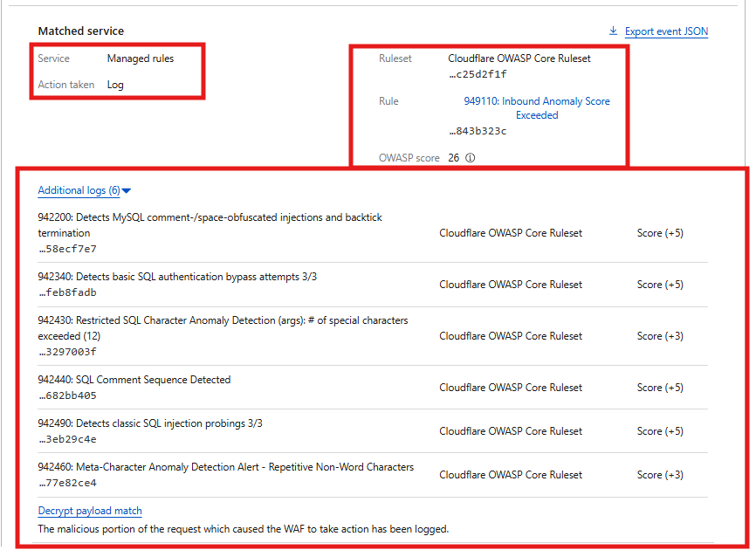
Task: Click the download icon beside Export event JSON
Action: click(x=613, y=31)
